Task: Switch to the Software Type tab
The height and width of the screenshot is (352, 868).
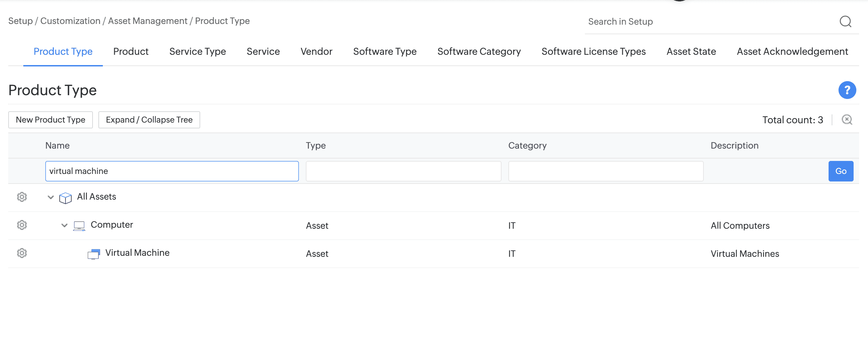Action: [385, 51]
